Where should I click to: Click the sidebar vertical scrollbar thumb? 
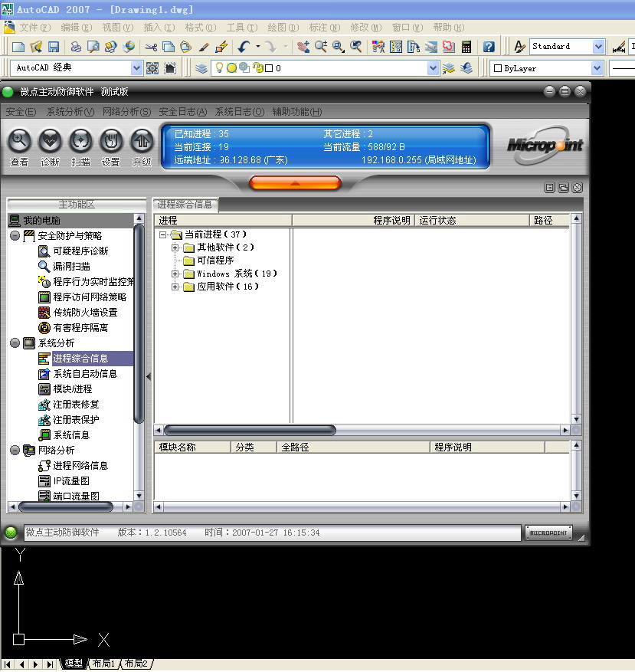(139, 324)
